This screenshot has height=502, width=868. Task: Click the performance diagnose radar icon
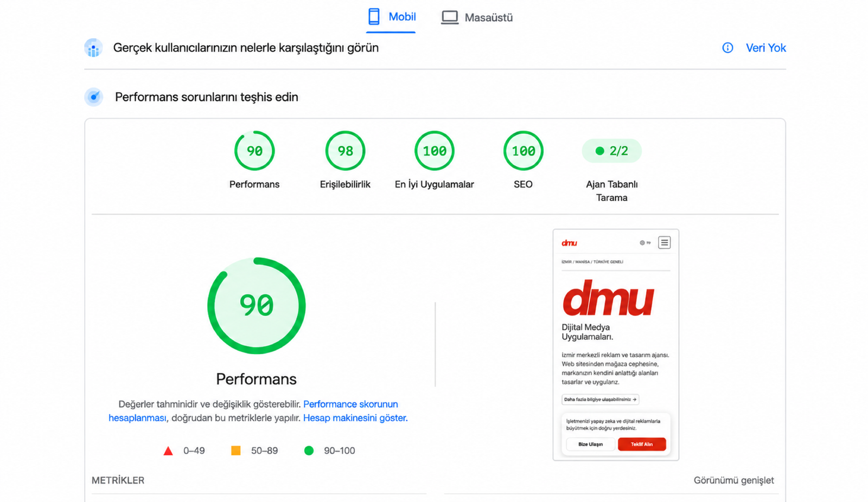pos(94,97)
